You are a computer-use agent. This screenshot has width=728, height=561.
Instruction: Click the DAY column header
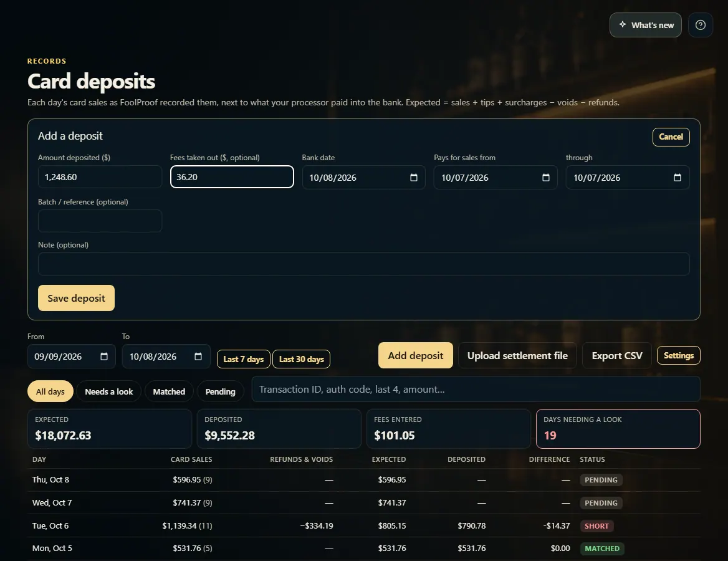pos(39,459)
